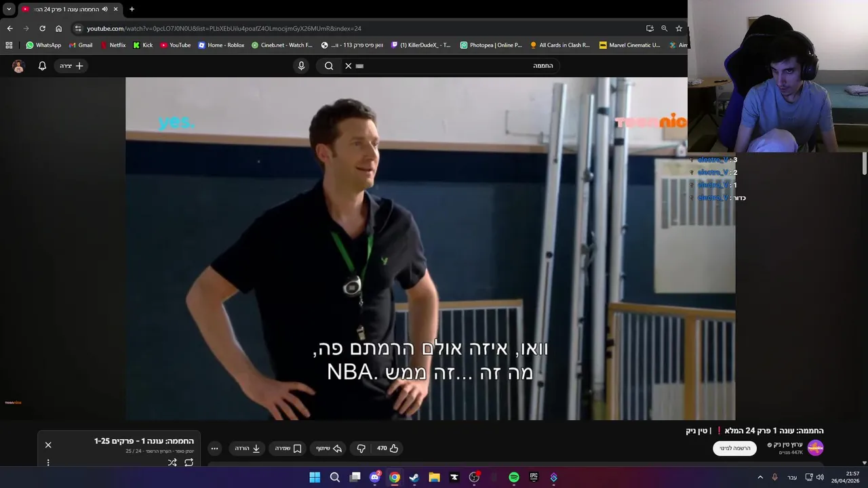The height and width of the screenshot is (488, 868).
Task: Open Windows taskbar search
Action: tap(335, 477)
